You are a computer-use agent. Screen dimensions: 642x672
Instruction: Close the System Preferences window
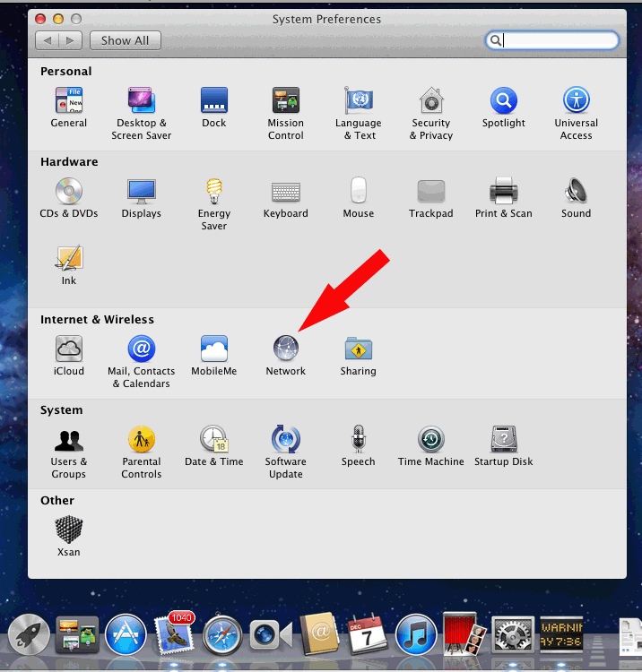(40, 19)
